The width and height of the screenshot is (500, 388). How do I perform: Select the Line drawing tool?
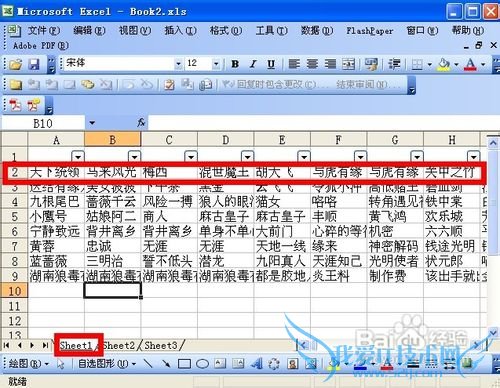click(148, 363)
